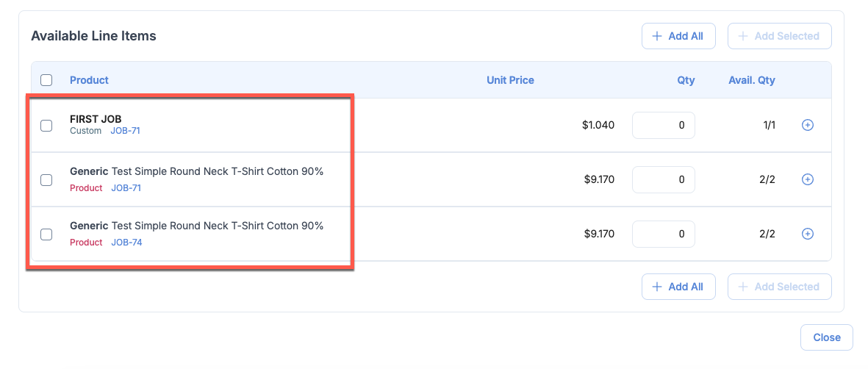Viewport: 868px width, 369px height.
Task: Check the JOB-71 T-Shirt product checkbox
Action: coord(46,179)
